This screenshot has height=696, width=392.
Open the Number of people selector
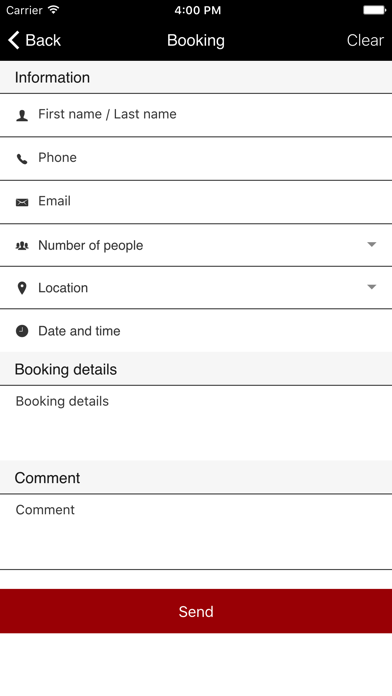tap(196, 245)
